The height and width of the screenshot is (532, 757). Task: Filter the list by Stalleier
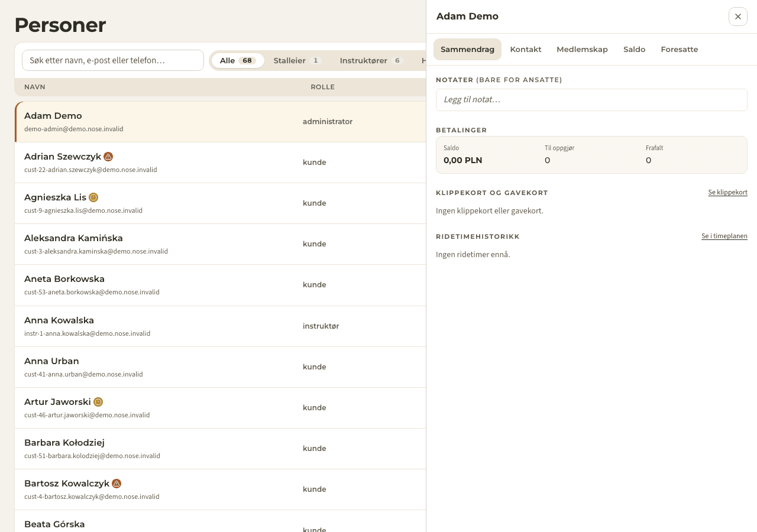(297, 60)
